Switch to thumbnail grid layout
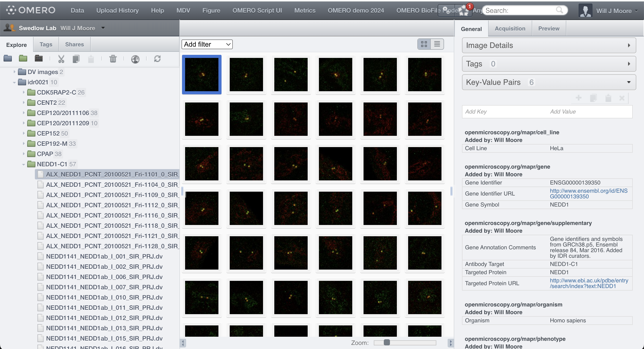Image resolution: width=644 pixels, height=349 pixels. click(424, 44)
